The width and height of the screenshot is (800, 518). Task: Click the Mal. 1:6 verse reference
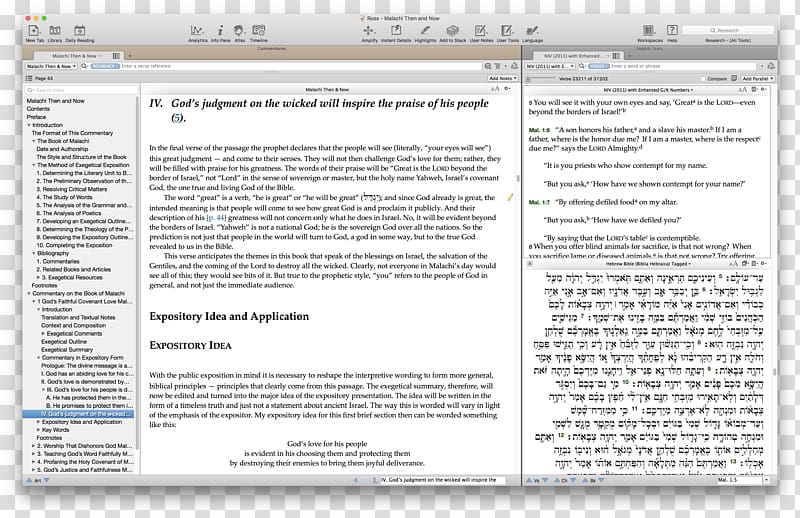click(x=539, y=130)
